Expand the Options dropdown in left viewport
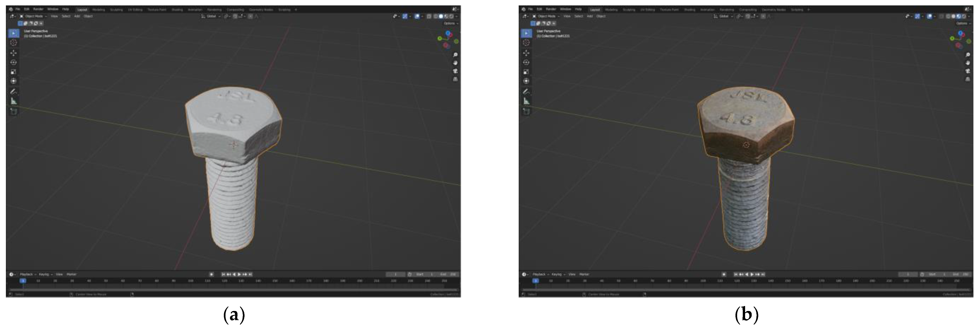This screenshot has height=330, width=980. [451, 24]
